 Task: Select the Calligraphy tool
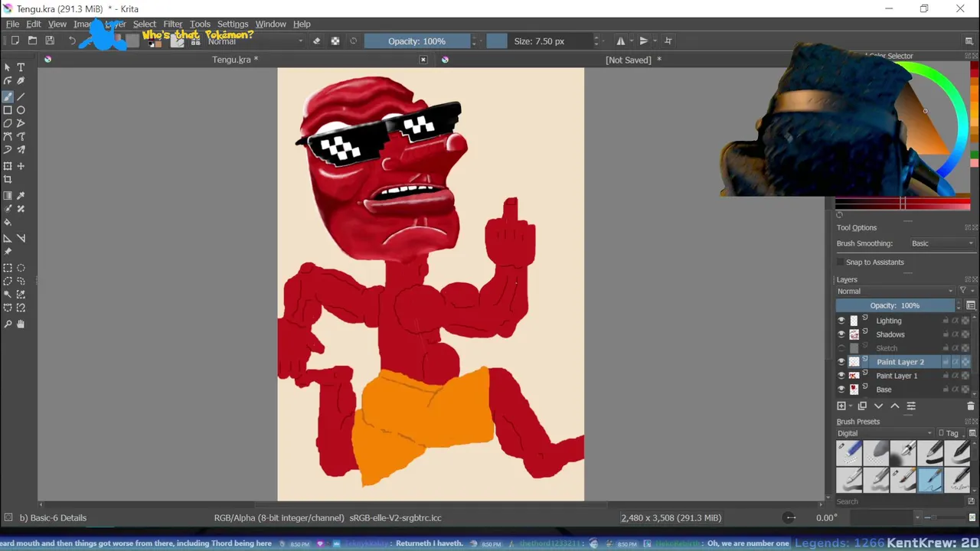21,81
